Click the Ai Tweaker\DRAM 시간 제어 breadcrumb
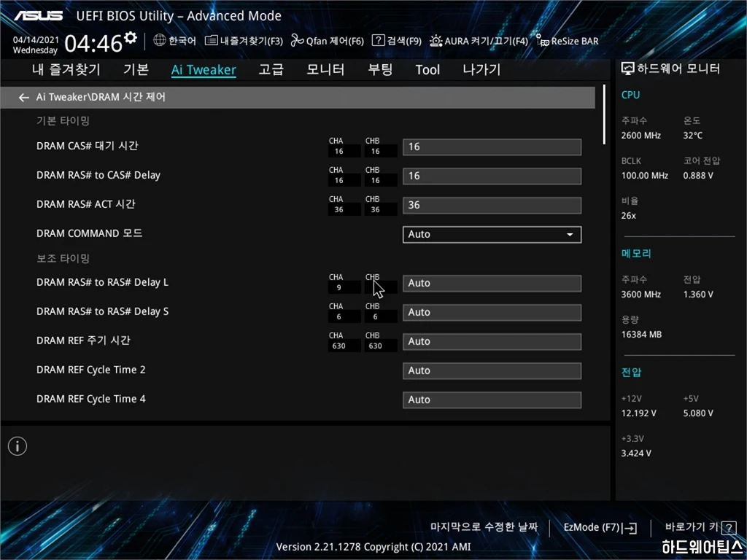This screenshot has width=747, height=560. click(101, 97)
